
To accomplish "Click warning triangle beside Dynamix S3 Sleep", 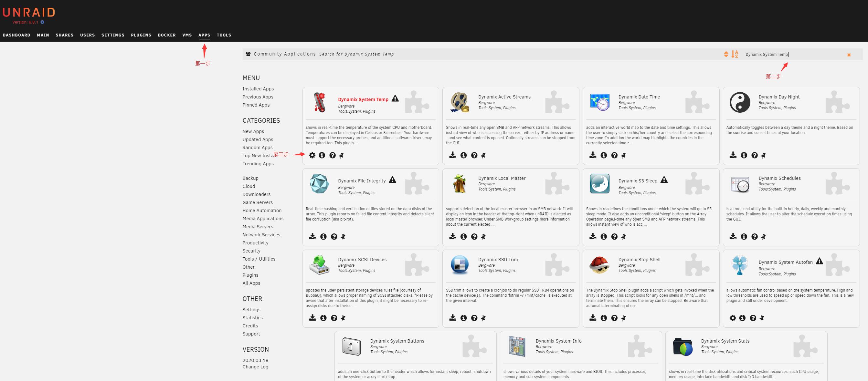I will pyautogui.click(x=664, y=180).
